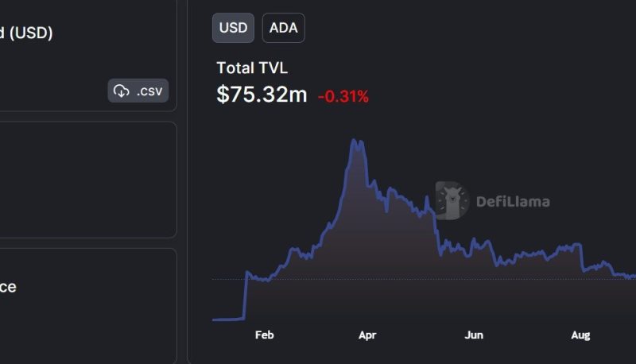Viewport: 636px width, 364px height.
Task: Click the empty middle left panel card
Action: pyautogui.click(x=88, y=180)
